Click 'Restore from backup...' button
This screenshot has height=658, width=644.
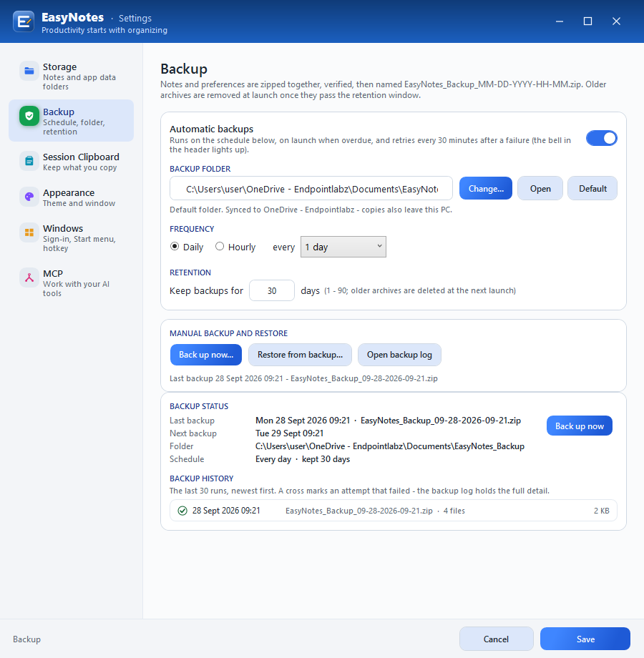(x=300, y=355)
